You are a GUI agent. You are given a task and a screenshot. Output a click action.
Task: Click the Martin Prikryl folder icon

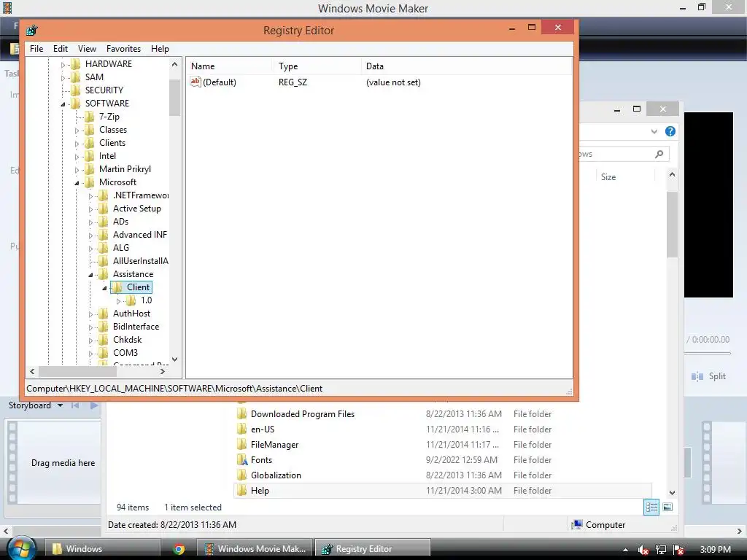click(89, 169)
